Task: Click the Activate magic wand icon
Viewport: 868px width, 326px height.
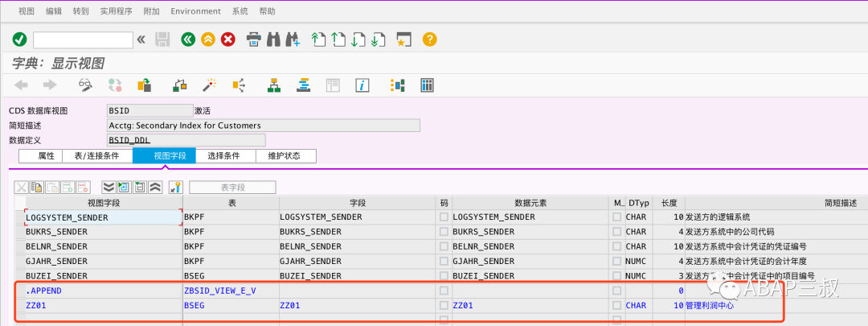Action: tap(209, 85)
